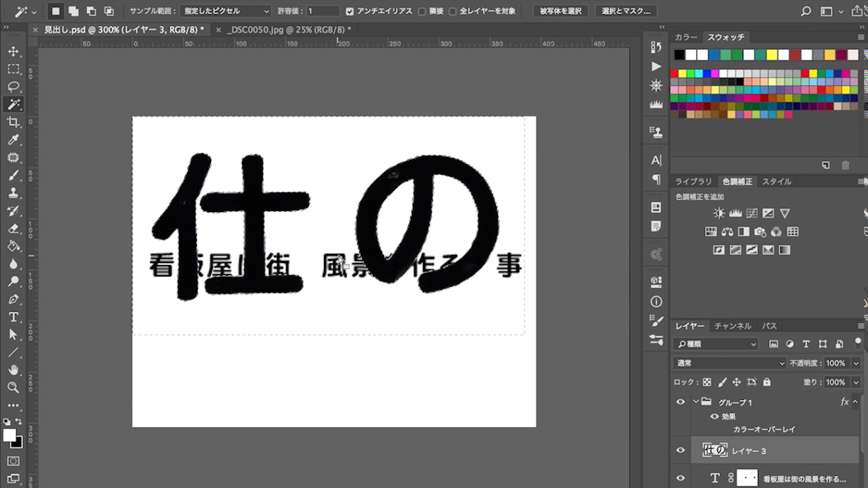Select the Rectangular Marquee tool

pos(14,69)
